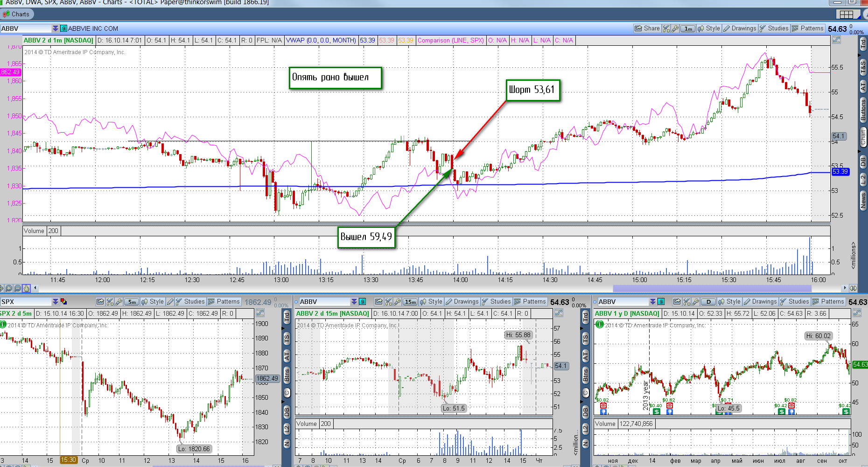Screen dimensions: 868x467
Task: Toggle the Charts tab at top left
Action: click(x=17, y=14)
